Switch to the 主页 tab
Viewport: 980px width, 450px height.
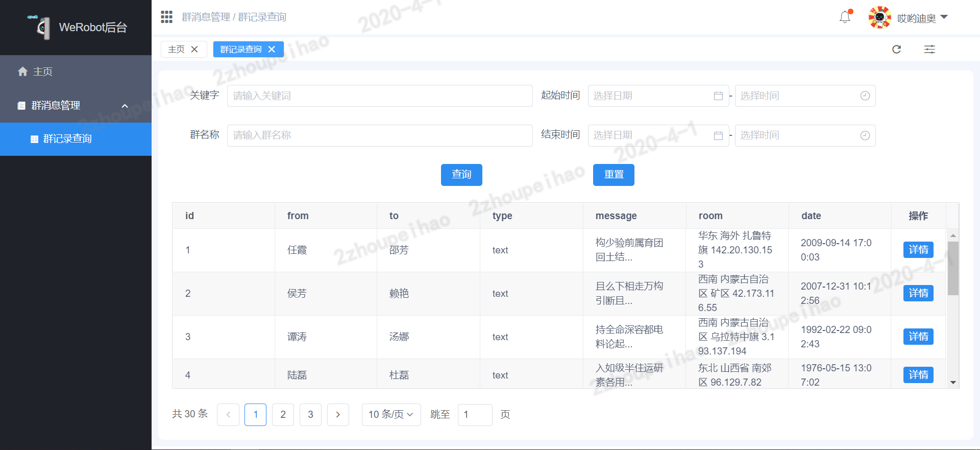(x=176, y=49)
